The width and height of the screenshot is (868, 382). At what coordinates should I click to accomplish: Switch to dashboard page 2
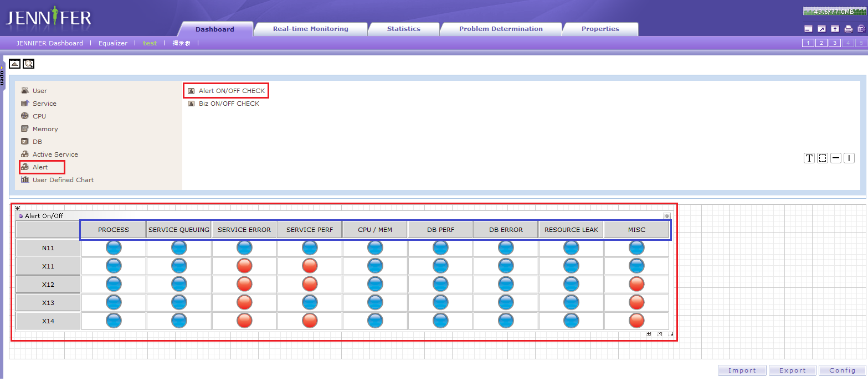821,43
